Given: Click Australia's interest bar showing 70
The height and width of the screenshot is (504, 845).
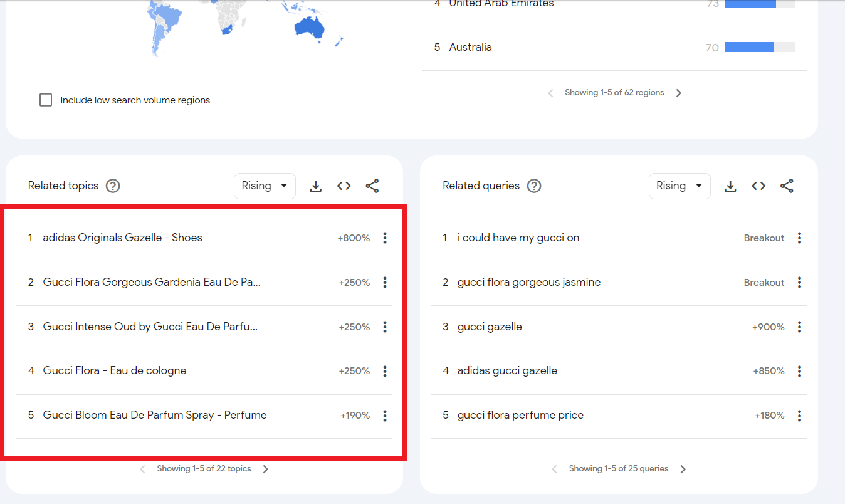Looking at the screenshot, I should tap(760, 48).
